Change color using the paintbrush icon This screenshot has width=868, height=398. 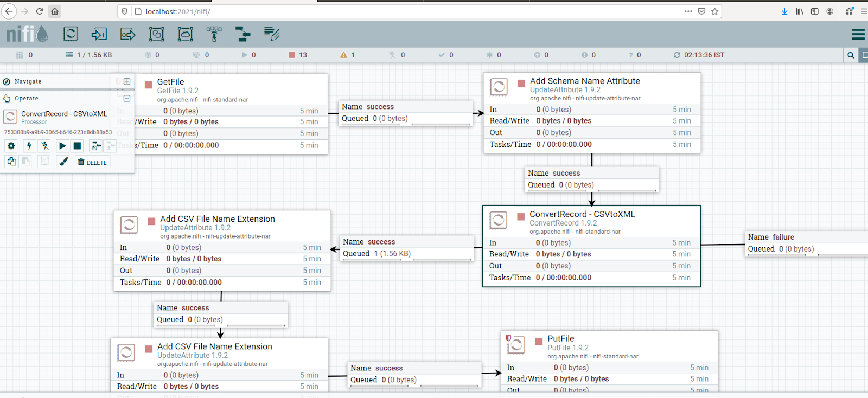(x=63, y=162)
